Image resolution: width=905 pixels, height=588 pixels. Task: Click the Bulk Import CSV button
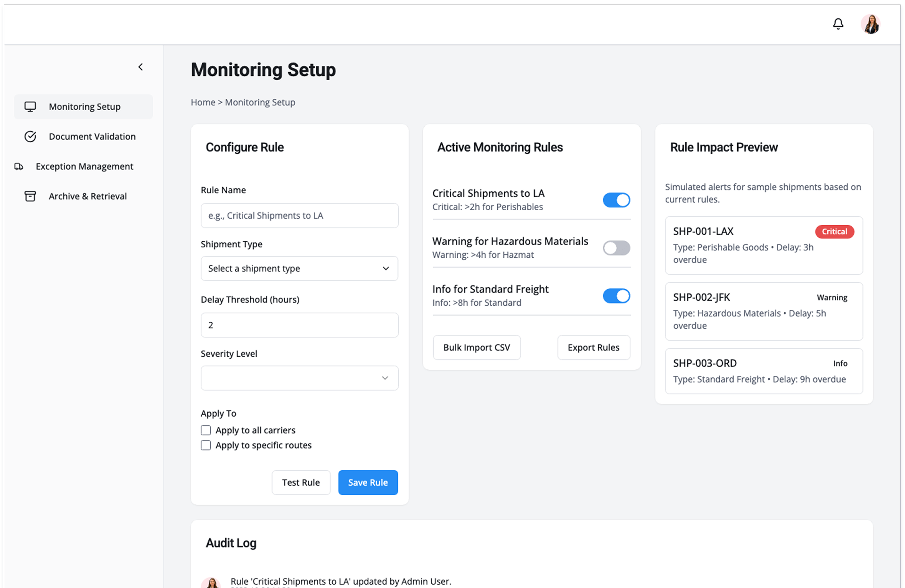tap(477, 347)
